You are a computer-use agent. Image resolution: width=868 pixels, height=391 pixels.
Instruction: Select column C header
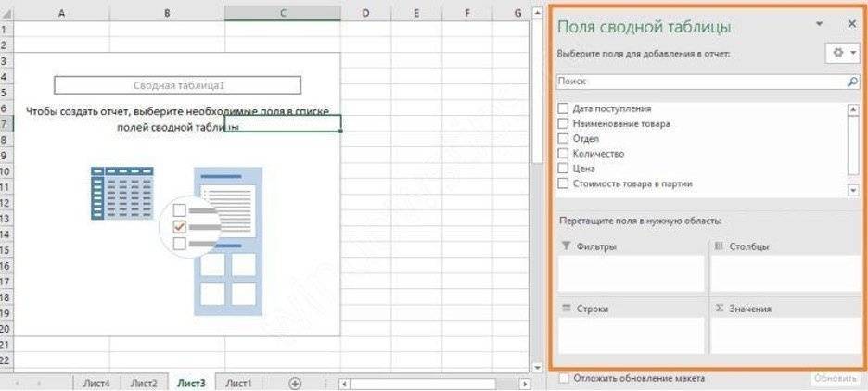pos(282,13)
